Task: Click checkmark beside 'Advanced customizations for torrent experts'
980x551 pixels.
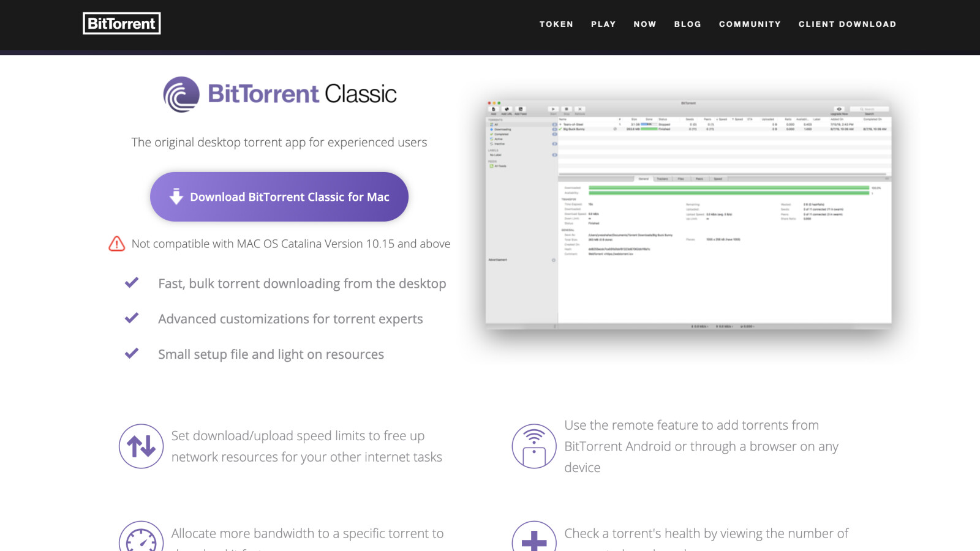Action: click(x=132, y=318)
